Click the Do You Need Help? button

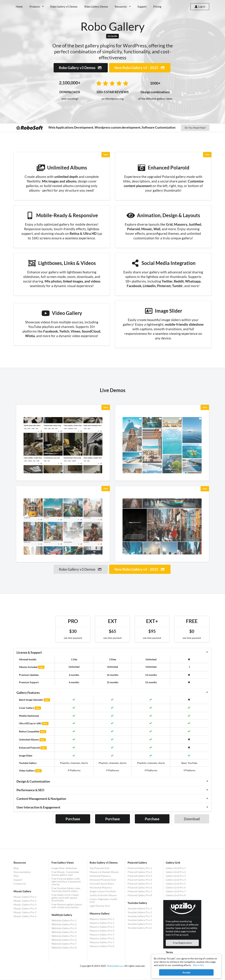pos(195,128)
